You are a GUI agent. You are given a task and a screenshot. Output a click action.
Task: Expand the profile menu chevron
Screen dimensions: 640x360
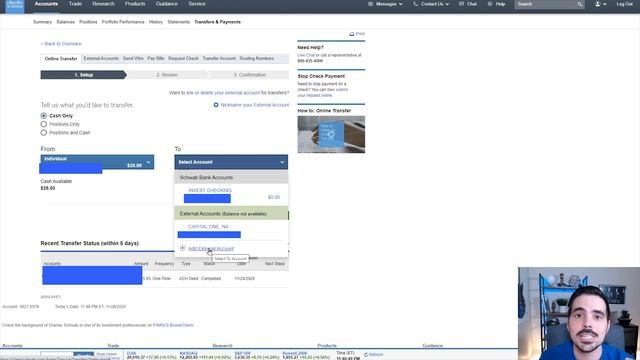click(605, 4)
